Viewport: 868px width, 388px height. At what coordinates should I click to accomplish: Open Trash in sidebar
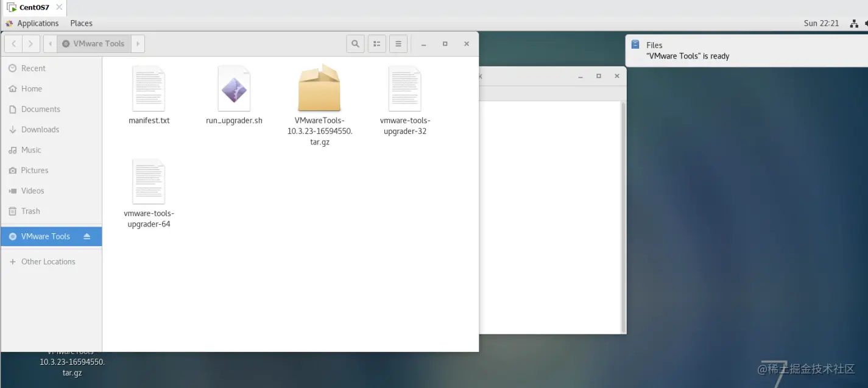click(x=51, y=211)
